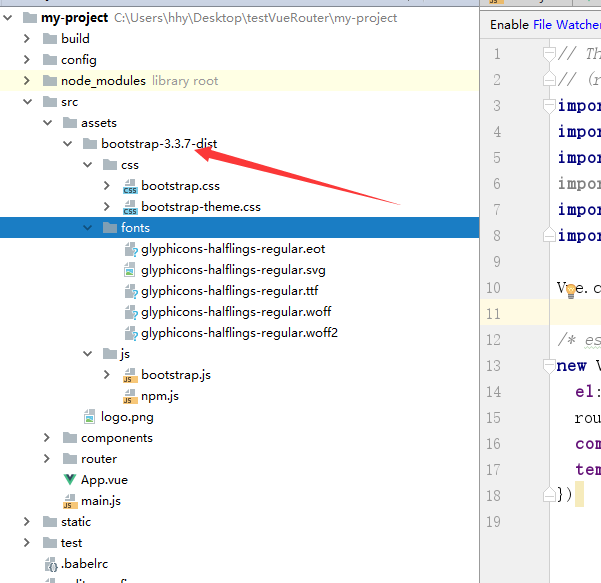Select glyphicons-halflings-regular.svg file name
601x583 pixels.
point(233,270)
